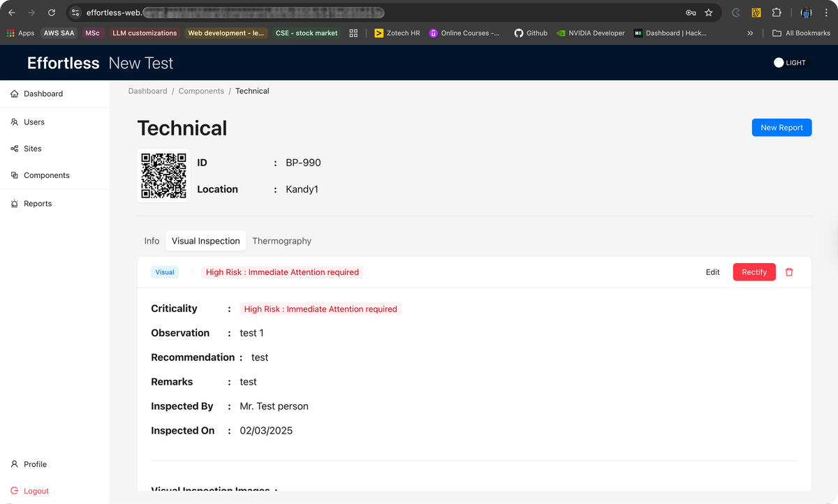
Task: Open site information icon in address bar
Action: pyautogui.click(x=76, y=13)
